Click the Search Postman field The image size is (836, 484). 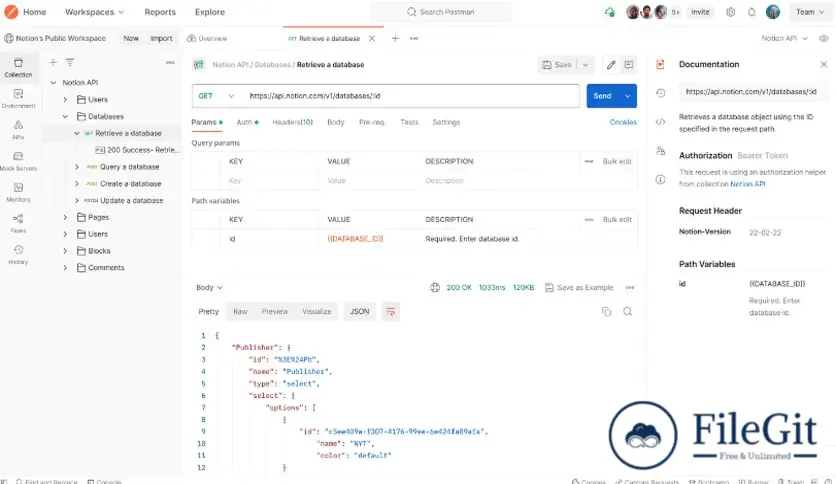coord(441,12)
